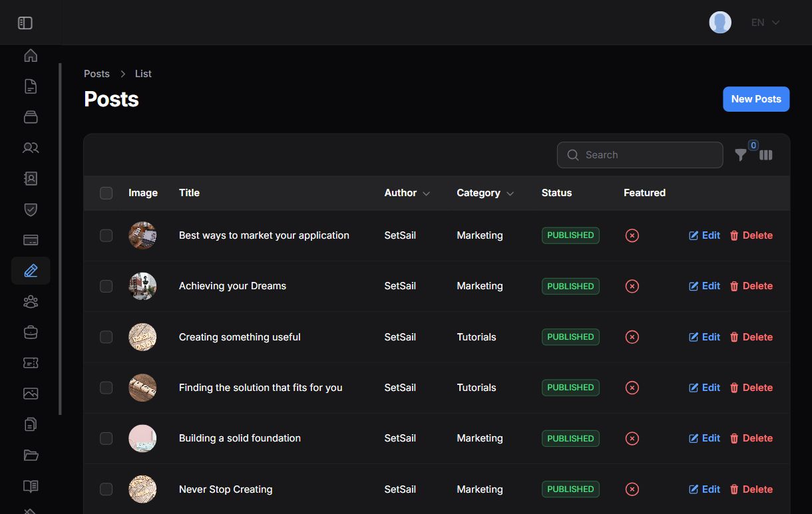This screenshot has height=514, width=812.
Task: Open the table filter funnel icon
Action: pyautogui.click(x=740, y=155)
